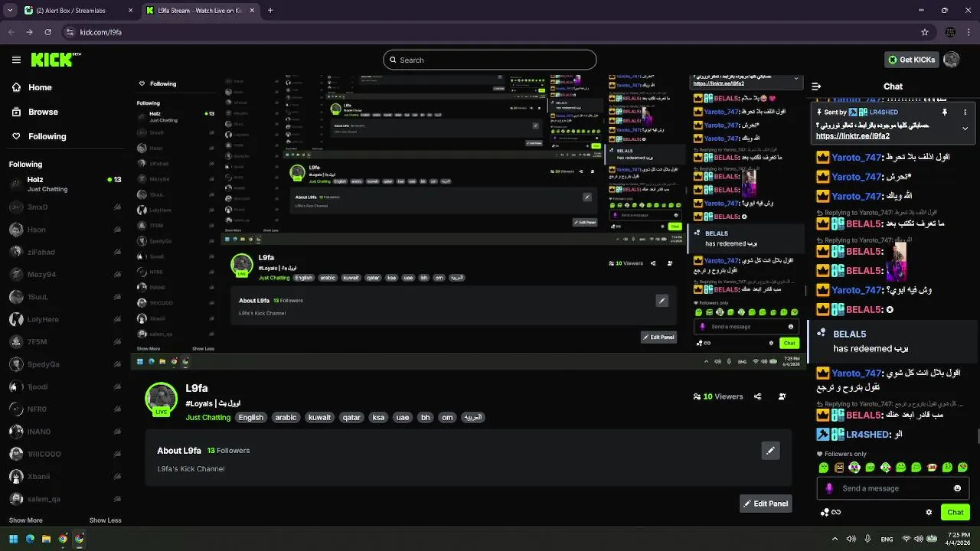This screenshot has width=980, height=551.
Task: Open emoji picker in chat input
Action: click(x=957, y=488)
